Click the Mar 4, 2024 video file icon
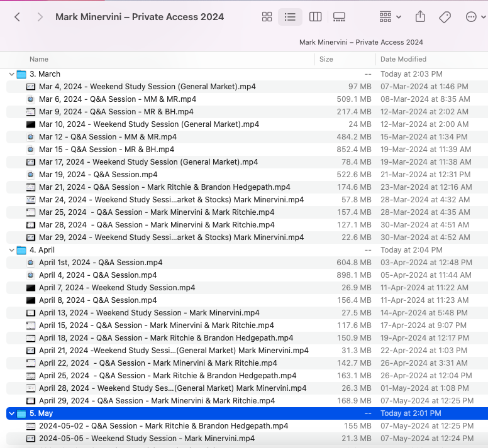Screen dimensions: 488x448 (x=30, y=87)
